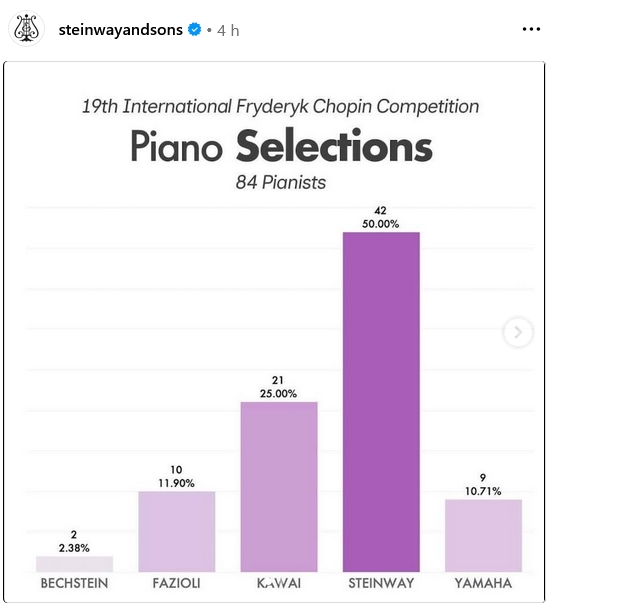Click the 50.00% label above Steinway

pos(381,224)
